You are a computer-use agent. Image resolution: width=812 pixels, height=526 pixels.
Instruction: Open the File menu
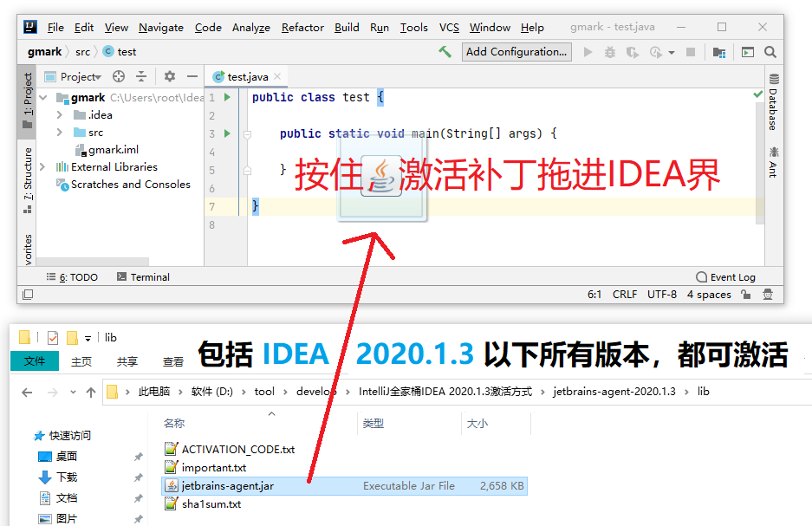point(55,28)
